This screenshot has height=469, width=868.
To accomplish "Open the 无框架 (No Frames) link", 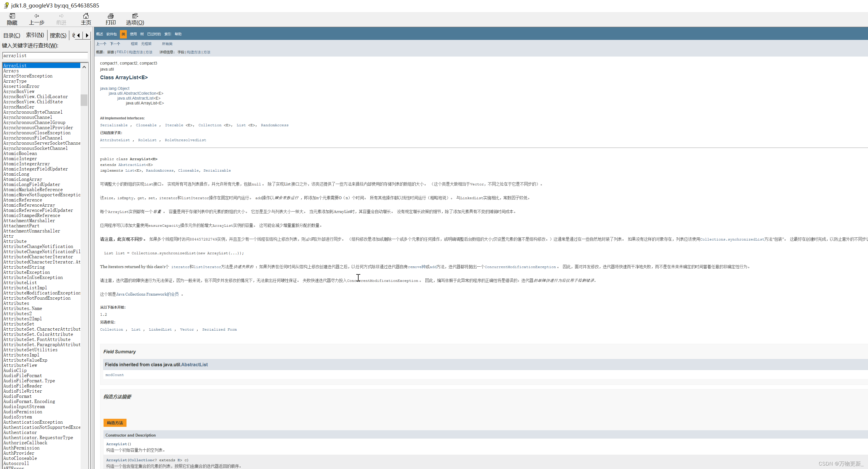I will click(x=146, y=44).
